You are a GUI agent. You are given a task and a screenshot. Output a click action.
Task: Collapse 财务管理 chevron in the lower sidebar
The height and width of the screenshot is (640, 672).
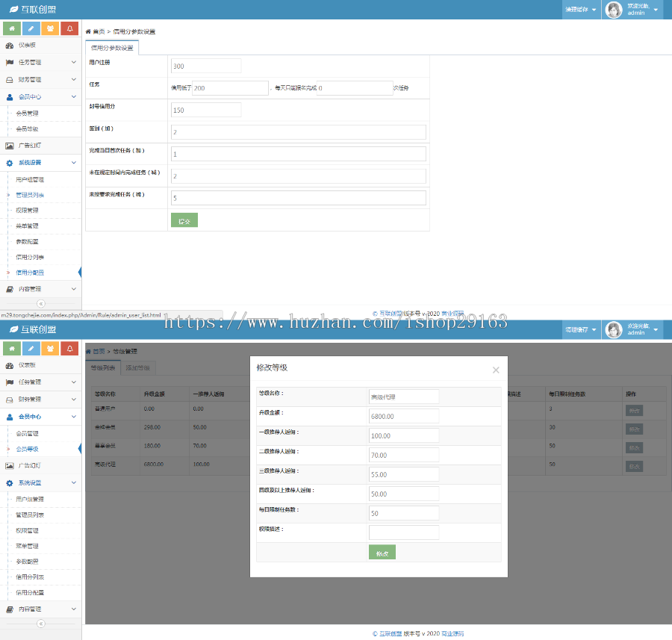74,399
